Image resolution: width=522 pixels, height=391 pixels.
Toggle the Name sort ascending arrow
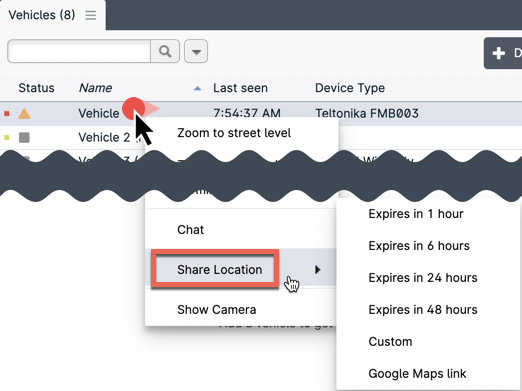point(197,88)
